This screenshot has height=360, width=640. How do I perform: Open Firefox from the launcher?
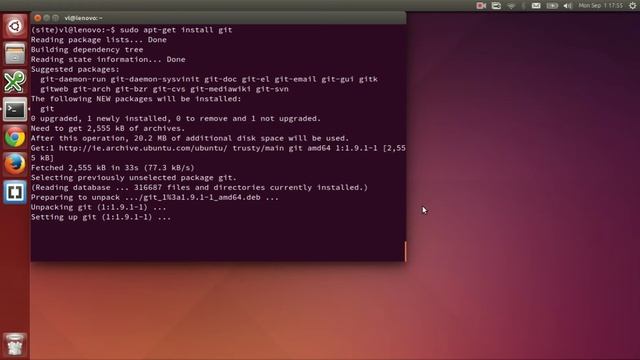point(15,164)
